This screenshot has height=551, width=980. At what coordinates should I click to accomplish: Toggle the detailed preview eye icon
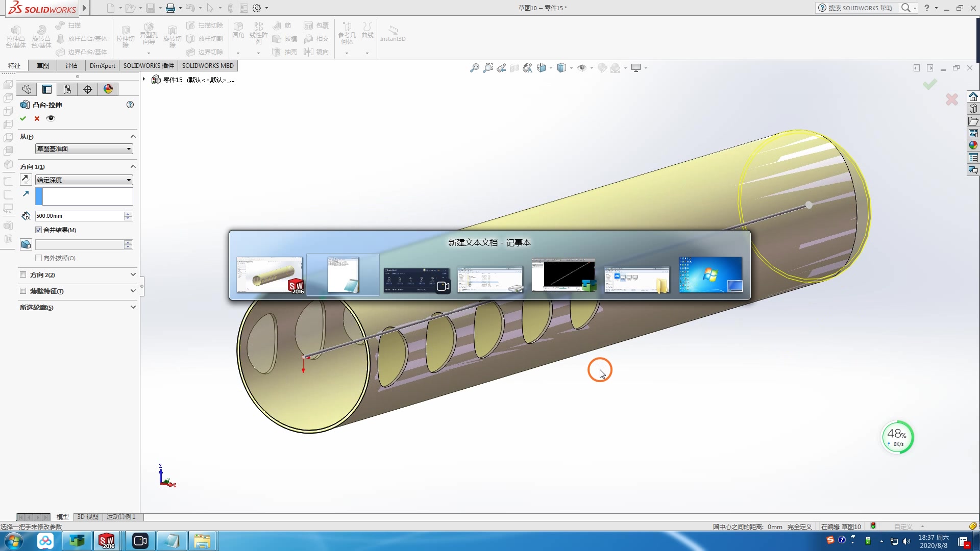click(51, 118)
